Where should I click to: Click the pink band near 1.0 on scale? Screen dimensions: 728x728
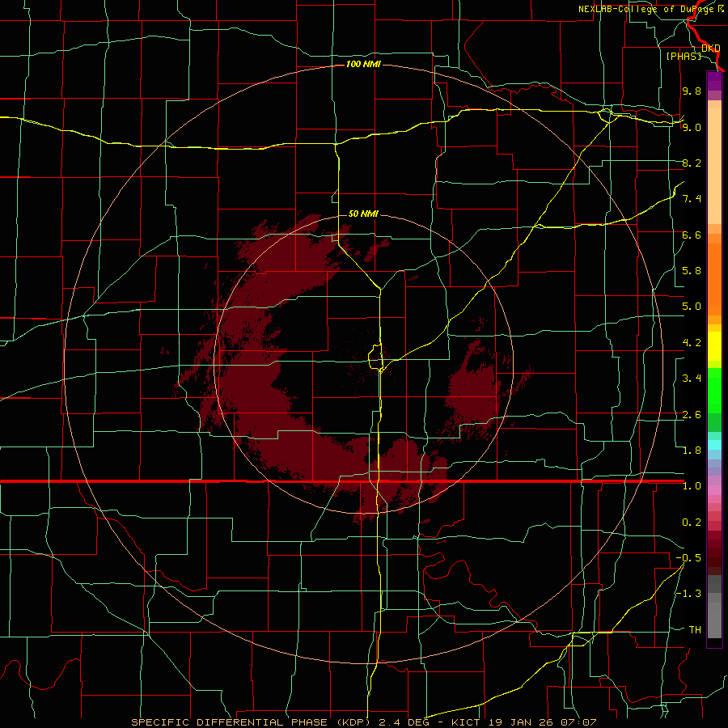tap(714, 490)
